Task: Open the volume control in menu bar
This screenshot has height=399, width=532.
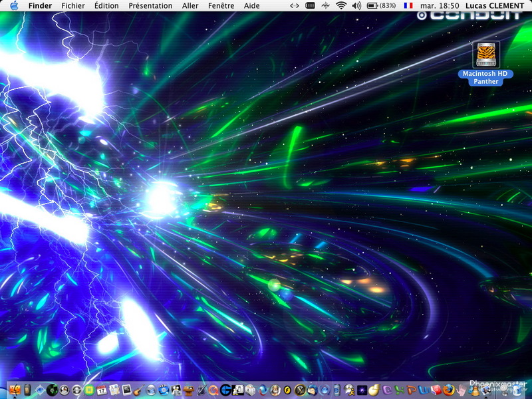Action: coord(356,5)
